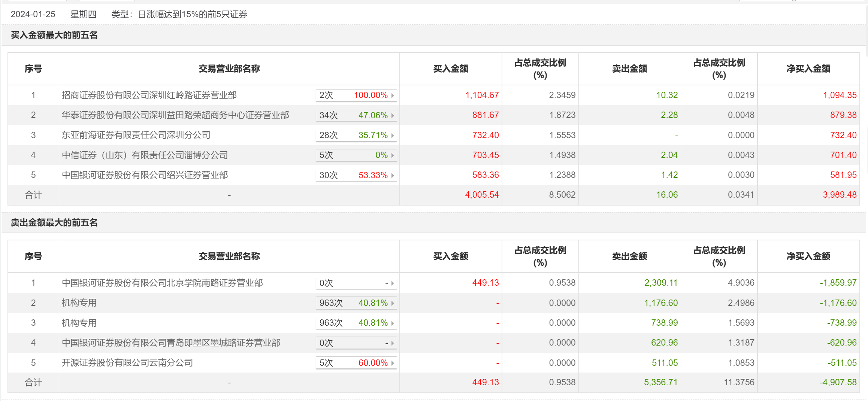
Task: Open 开源证券云南分公司 branch link
Action: click(x=127, y=363)
